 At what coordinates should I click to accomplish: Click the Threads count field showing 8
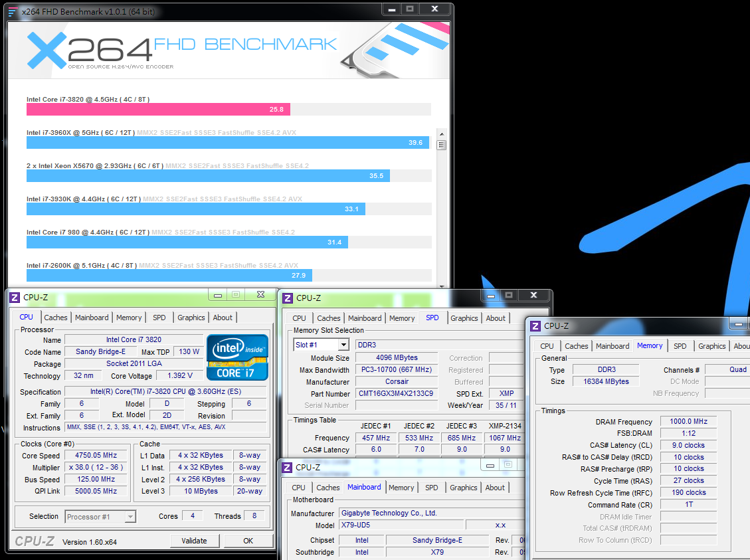point(254,516)
